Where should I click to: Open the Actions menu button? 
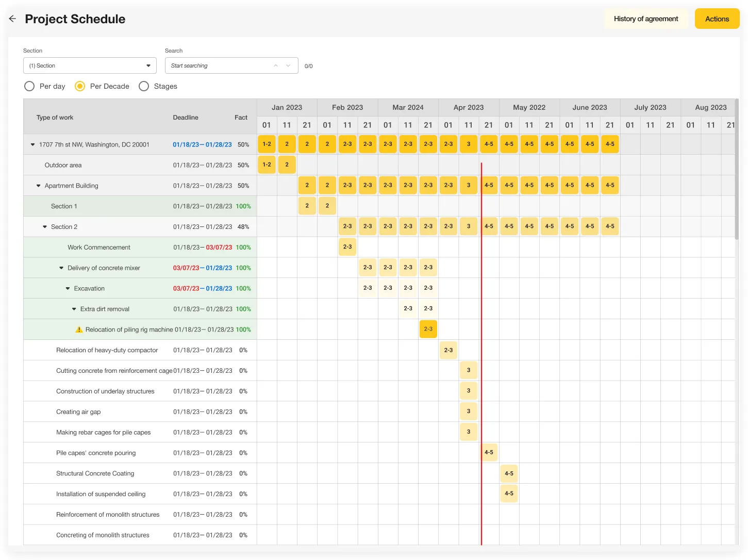[717, 19]
